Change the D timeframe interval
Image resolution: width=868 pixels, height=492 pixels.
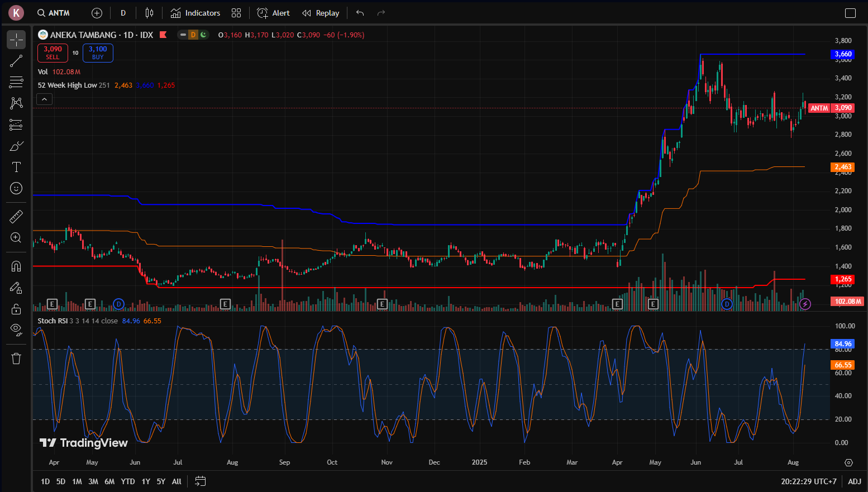point(123,13)
